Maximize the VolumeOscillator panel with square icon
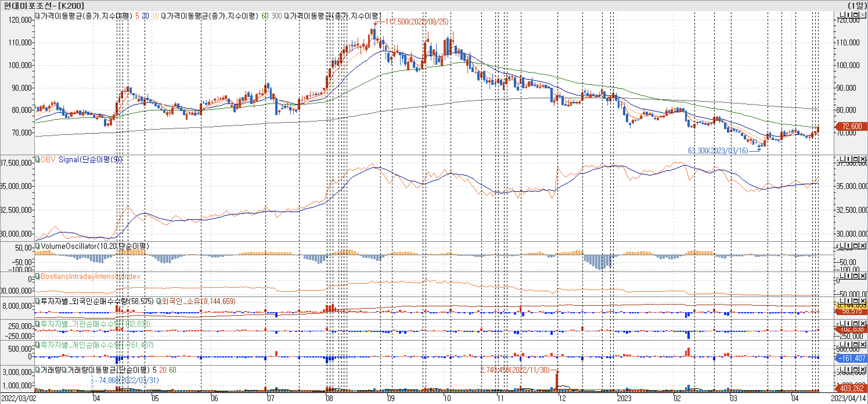 coord(855,246)
